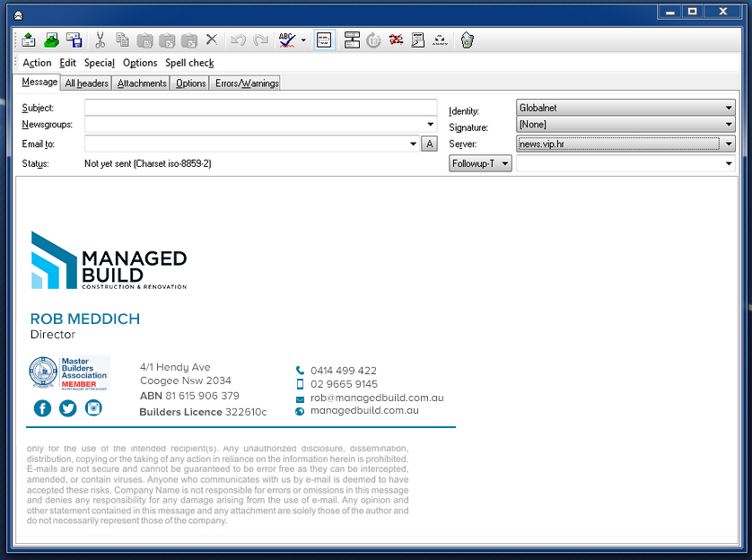Open the Action menu
The width and height of the screenshot is (752, 560).
pos(37,63)
